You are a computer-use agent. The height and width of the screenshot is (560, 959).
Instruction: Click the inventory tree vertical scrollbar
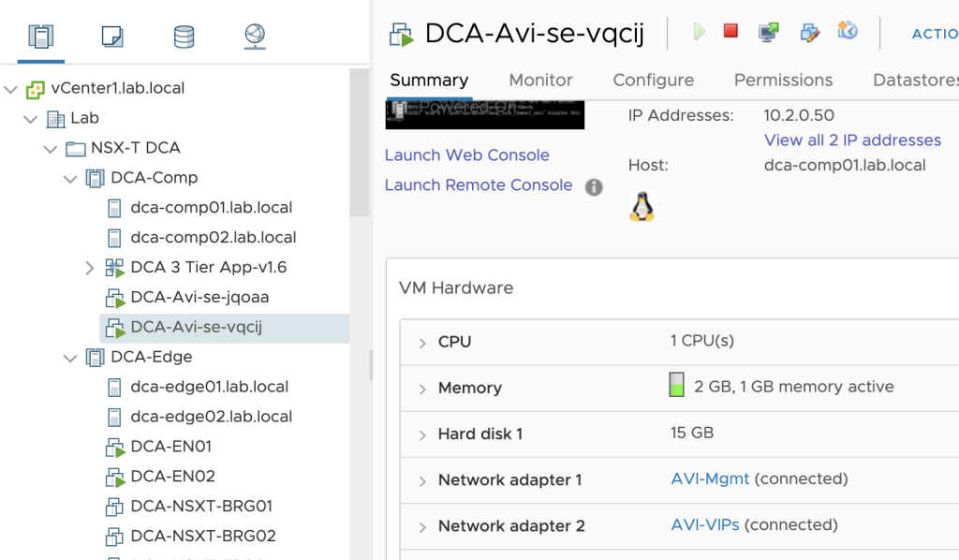click(x=359, y=141)
